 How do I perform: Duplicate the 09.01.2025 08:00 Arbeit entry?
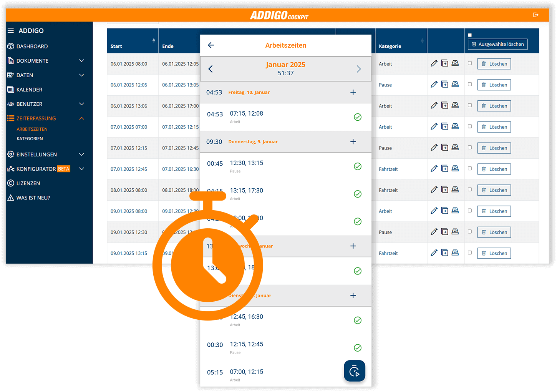445,211
